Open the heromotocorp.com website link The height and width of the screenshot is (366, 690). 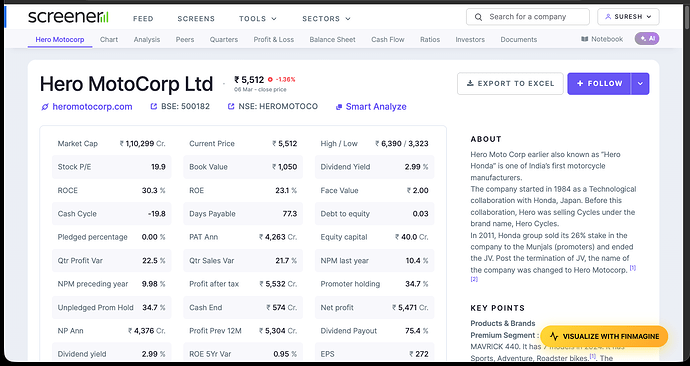[92, 107]
